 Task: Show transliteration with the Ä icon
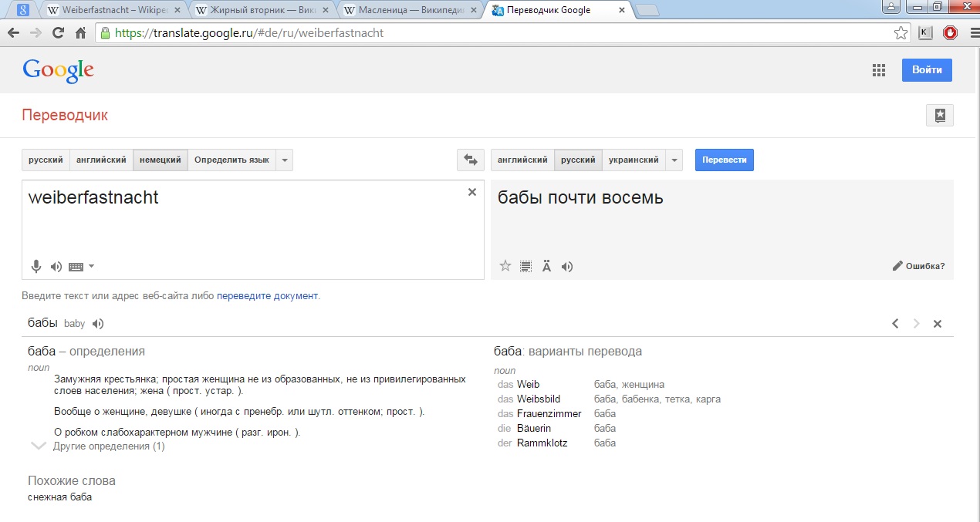(x=546, y=266)
